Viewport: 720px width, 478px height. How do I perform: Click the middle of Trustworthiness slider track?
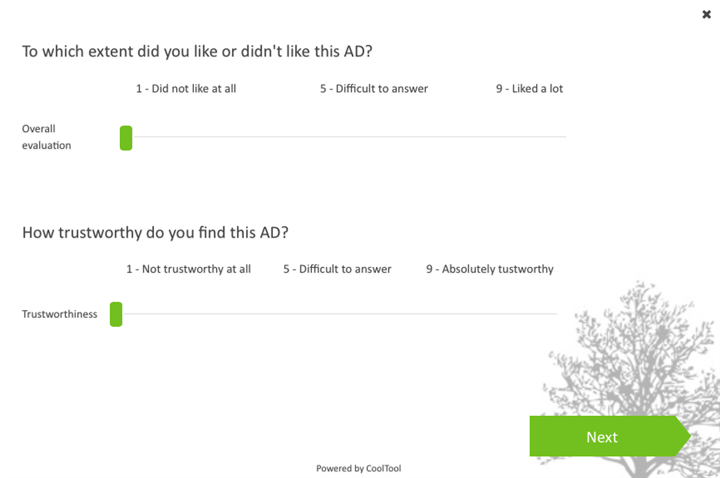coord(337,314)
